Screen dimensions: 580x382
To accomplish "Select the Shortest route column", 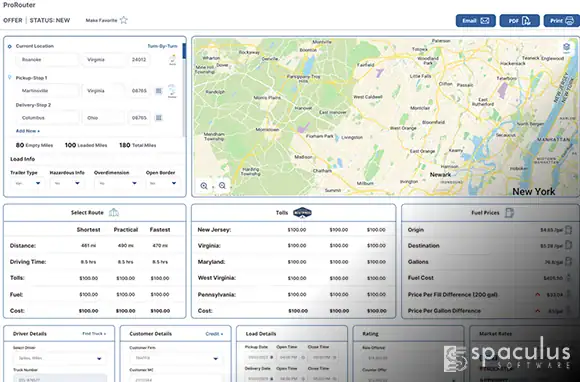I will 88,230.
